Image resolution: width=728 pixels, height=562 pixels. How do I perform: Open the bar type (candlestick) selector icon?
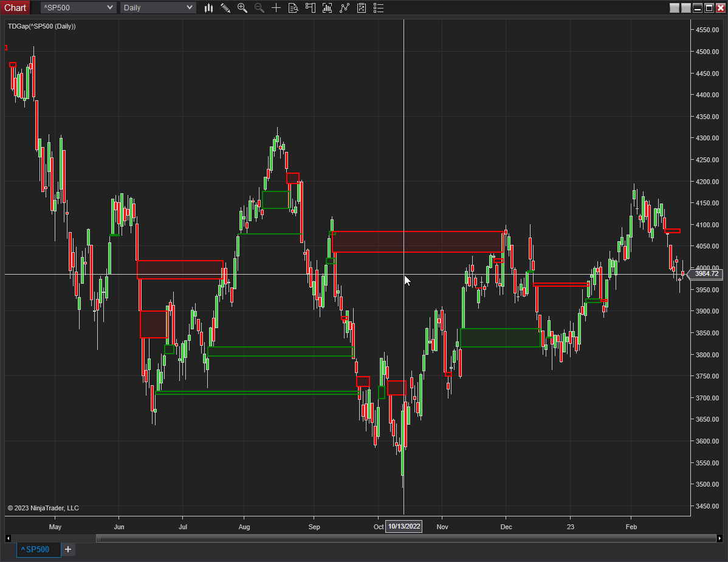(208, 8)
